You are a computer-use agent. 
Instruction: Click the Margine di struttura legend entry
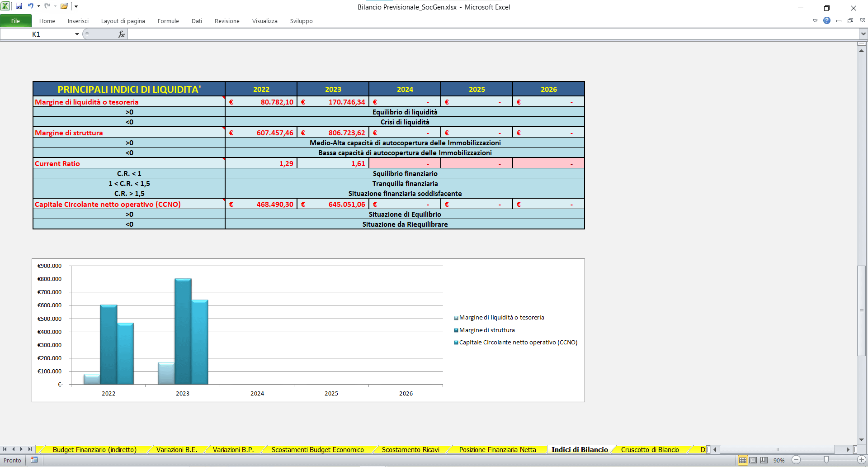484,330
